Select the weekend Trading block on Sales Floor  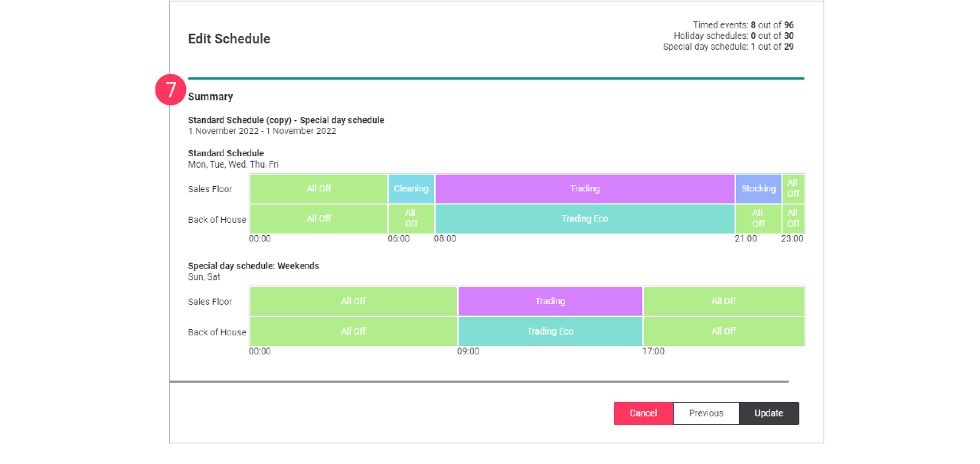550,301
